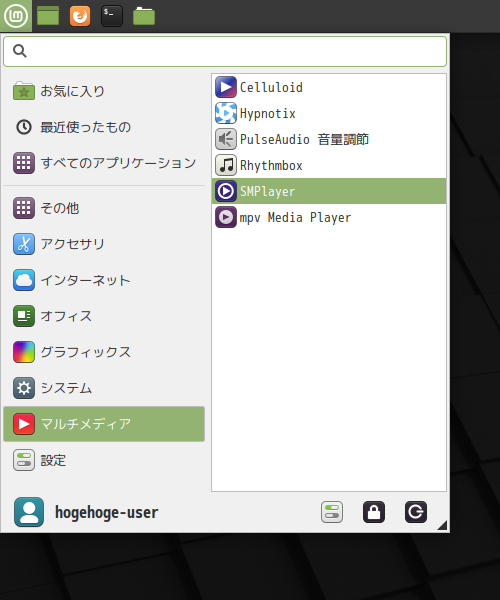
Task: Open system settings toggle-icon button at bottom
Action: pyautogui.click(x=332, y=512)
